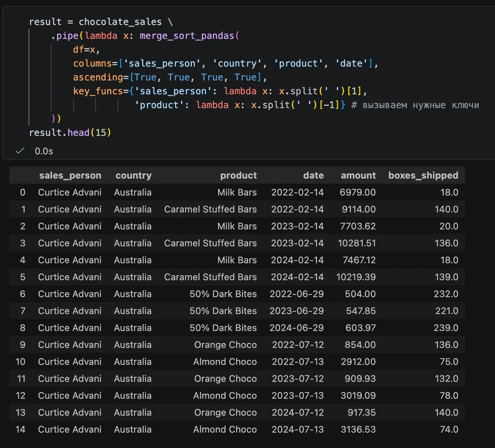Click boxes_shipped value 20.0
Screen dimensions: 495x448
coord(449,226)
